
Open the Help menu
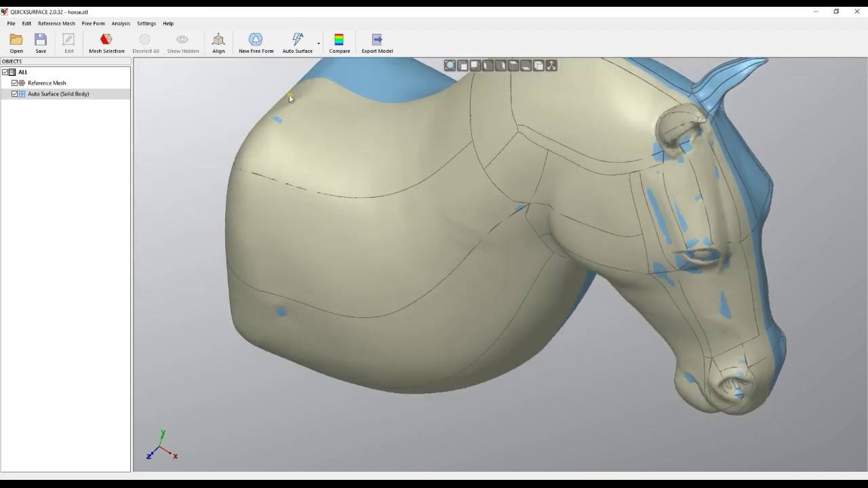click(168, 24)
